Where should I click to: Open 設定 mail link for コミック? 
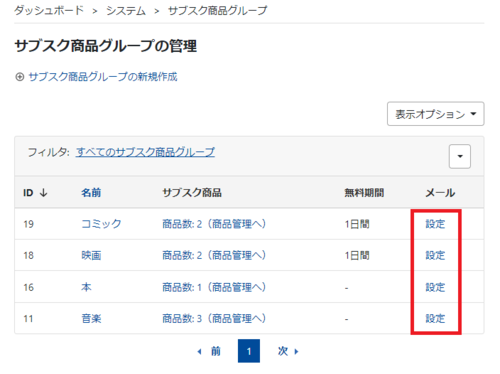[435, 224]
